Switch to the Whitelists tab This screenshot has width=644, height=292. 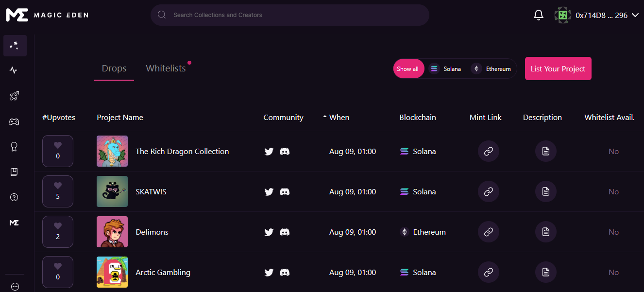tap(166, 69)
